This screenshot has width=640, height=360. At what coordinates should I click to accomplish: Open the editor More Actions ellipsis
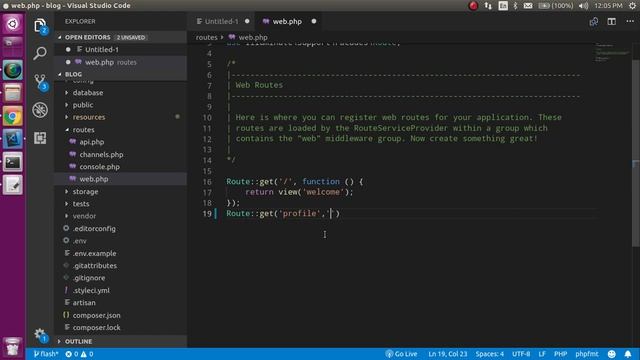630,21
